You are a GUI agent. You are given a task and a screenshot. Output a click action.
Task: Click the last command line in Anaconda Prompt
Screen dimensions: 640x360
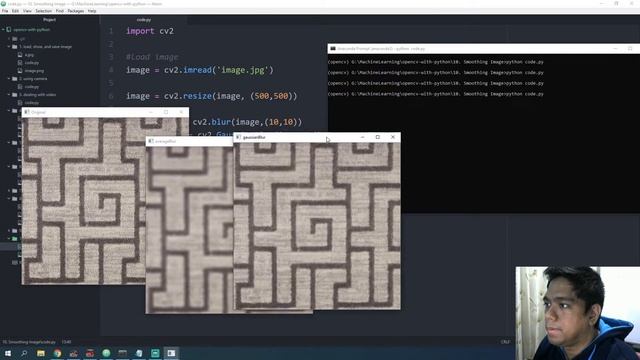[436, 94]
